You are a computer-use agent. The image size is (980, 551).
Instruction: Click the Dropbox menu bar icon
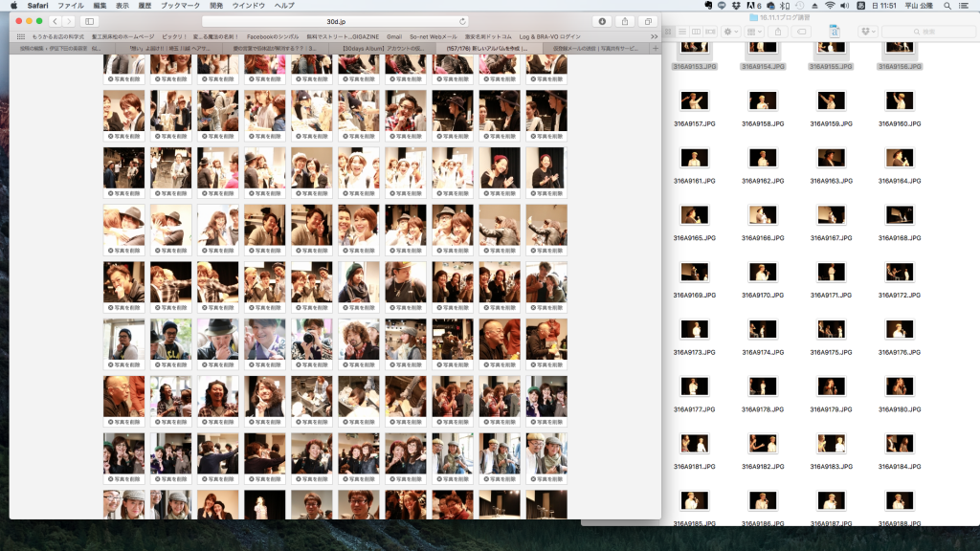point(736,6)
